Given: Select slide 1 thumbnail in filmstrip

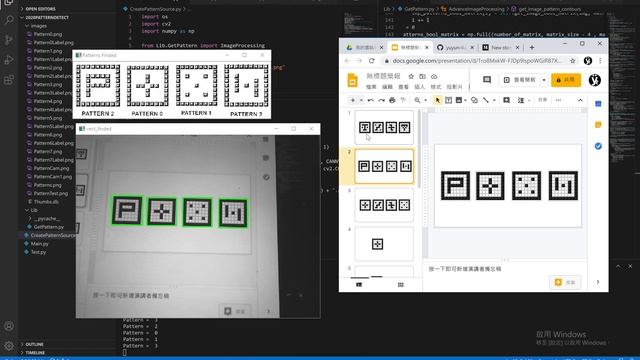Looking at the screenshot, I should click(384, 127).
